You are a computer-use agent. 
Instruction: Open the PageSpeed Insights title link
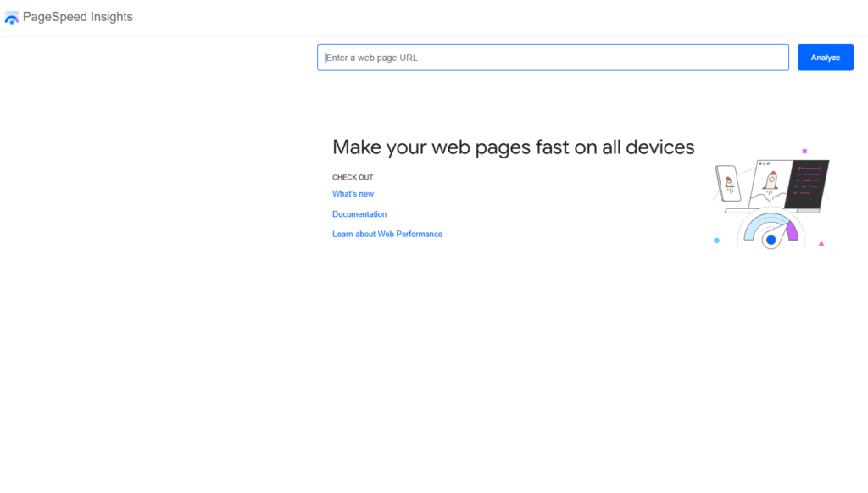(x=77, y=17)
